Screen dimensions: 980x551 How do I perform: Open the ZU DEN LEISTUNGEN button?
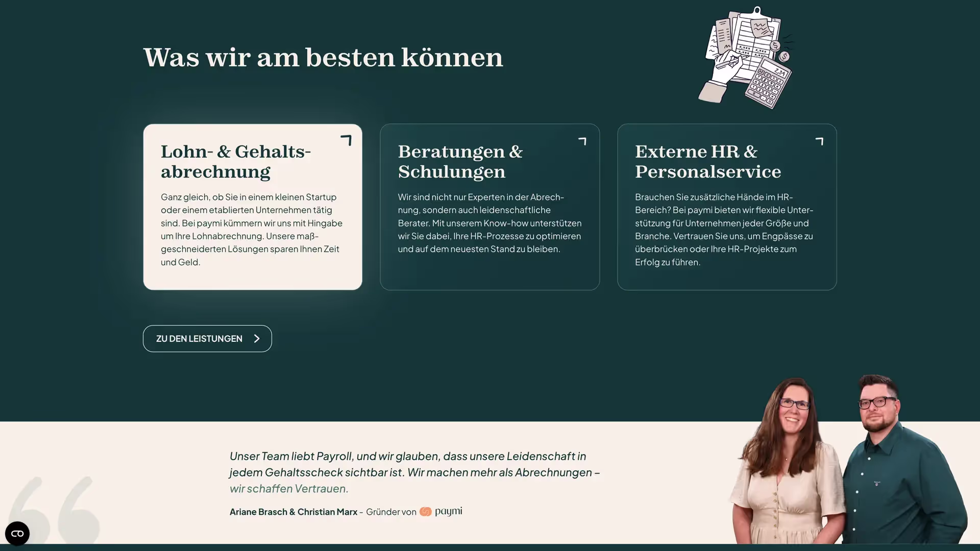(x=207, y=339)
